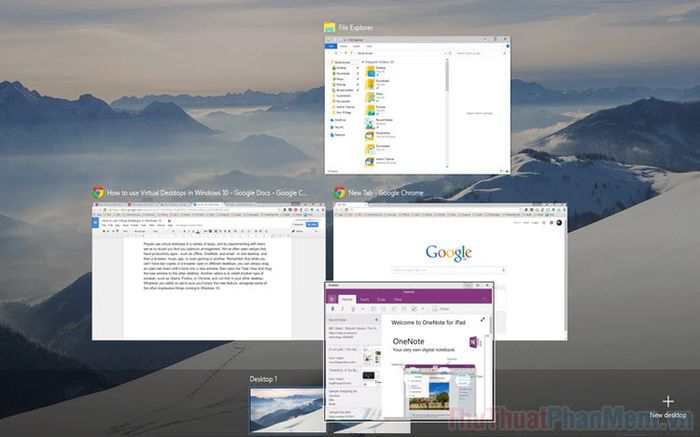Click the Google logo on New Tab
This screenshot has height=437, width=700.
point(449,253)
